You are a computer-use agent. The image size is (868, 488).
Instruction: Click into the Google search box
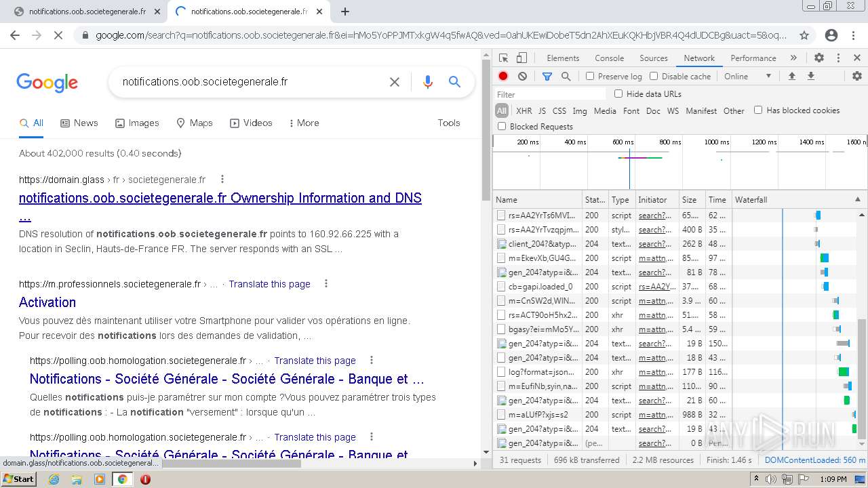250,82
